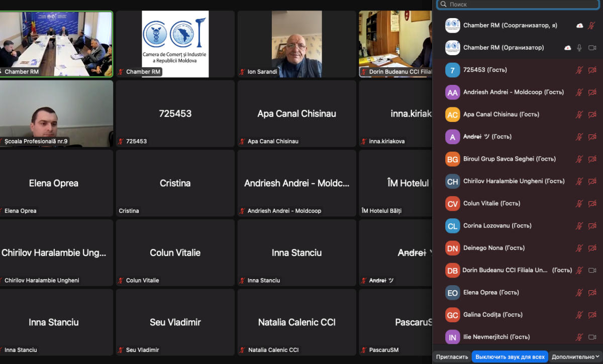Click the muted mic icon for Ilie Nevmerjitchi
Image resolution: width=603 pixels, height=364 pixels.
[x=579, y=337]
